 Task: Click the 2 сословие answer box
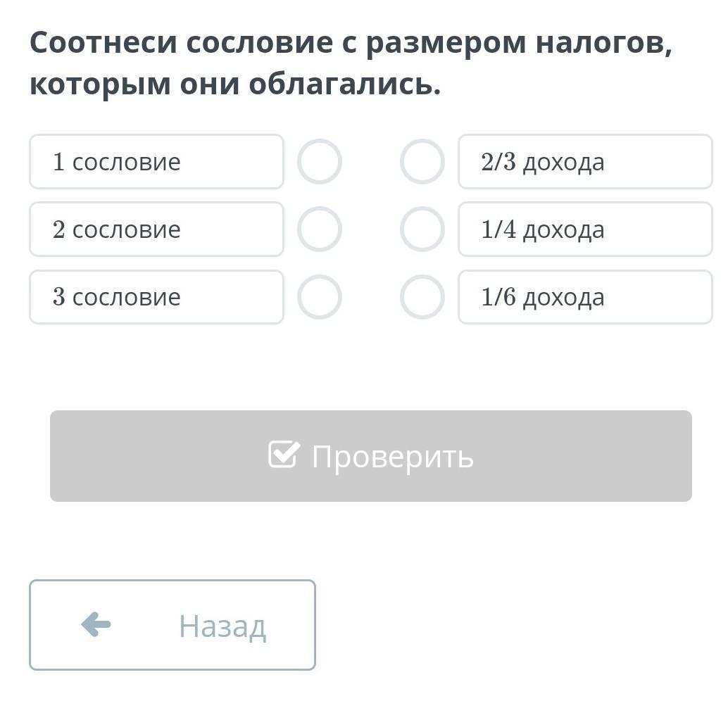click(x=156, y=229)
